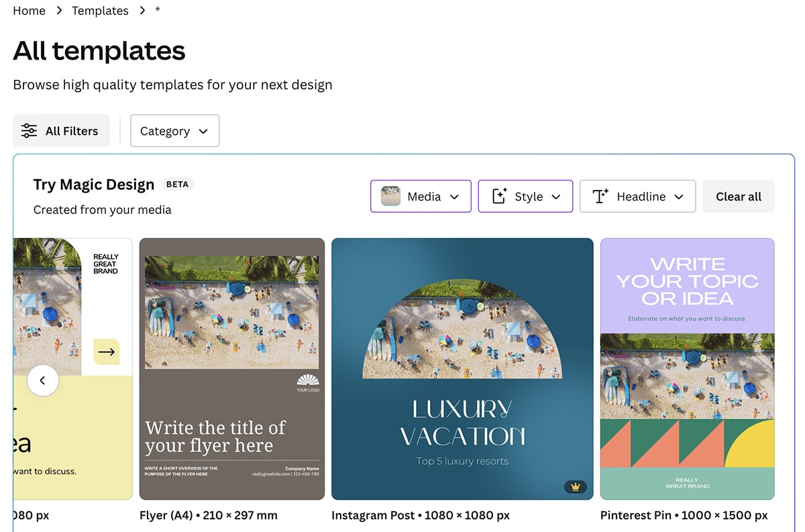Click the YOUR LOGO fan icon on flyer
The image size is (805, 532).
click(308, 380)
